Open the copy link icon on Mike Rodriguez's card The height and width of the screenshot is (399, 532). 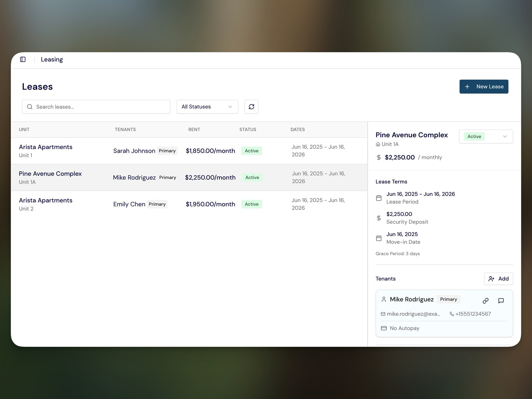pyautogui.click(x=485, y=300)
